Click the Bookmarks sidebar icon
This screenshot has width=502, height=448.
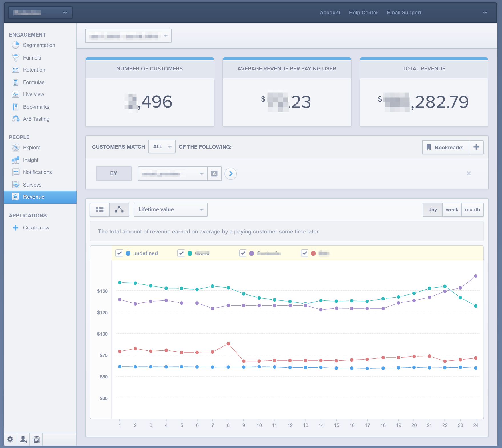point(15,107)
